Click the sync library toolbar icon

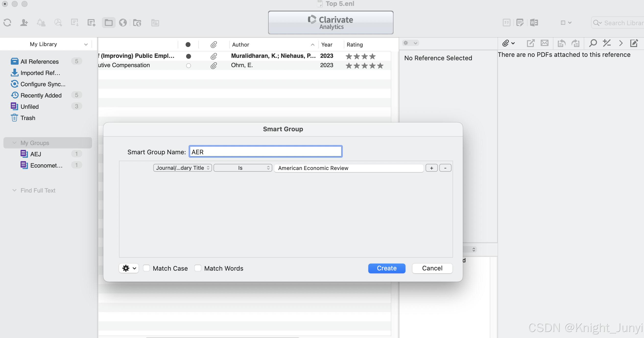click(x=7, y=23)
